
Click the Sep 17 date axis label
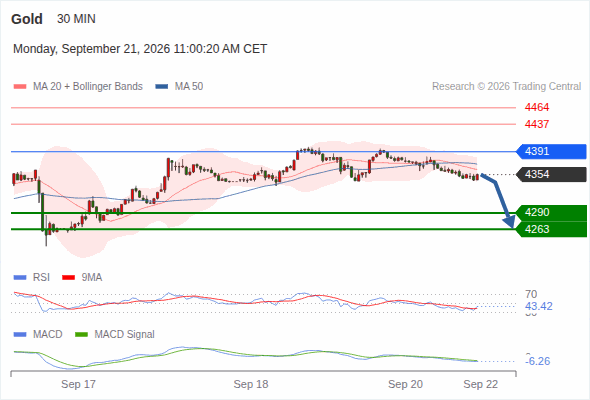pyautogui.click(x=78, y=385)
